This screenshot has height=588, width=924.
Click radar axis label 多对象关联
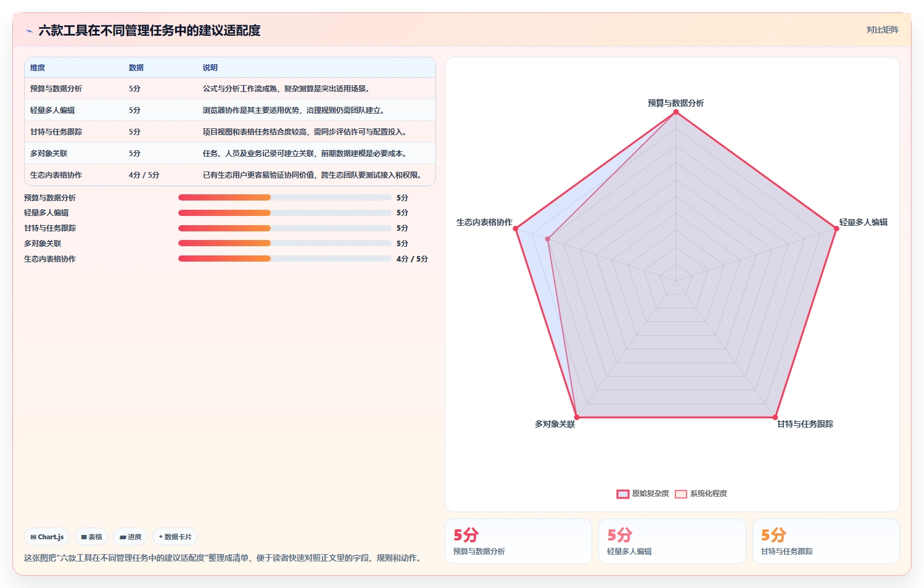[x=555, y=424]
